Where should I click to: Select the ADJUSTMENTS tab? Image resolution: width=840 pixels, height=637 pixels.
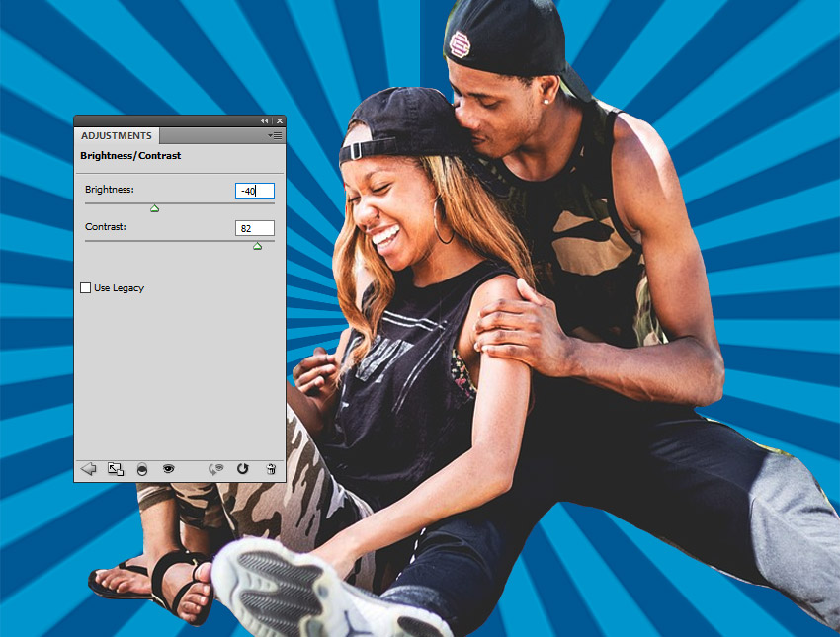(x=117, y=135)
